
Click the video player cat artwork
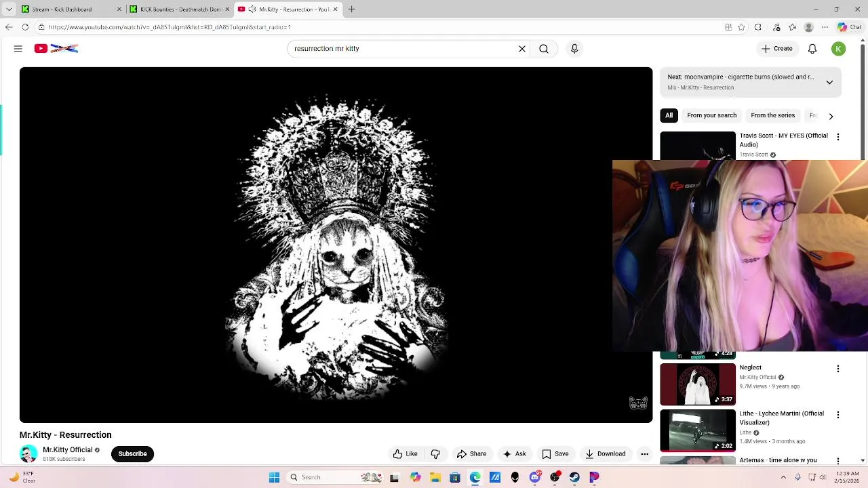pos(336,245)
